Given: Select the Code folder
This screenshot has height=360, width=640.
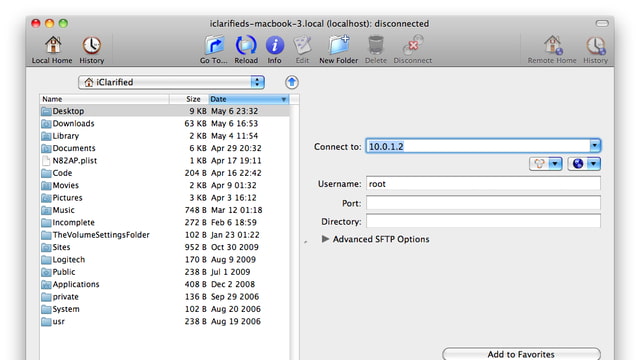Looking at the screenshot, I should [164, 173].
